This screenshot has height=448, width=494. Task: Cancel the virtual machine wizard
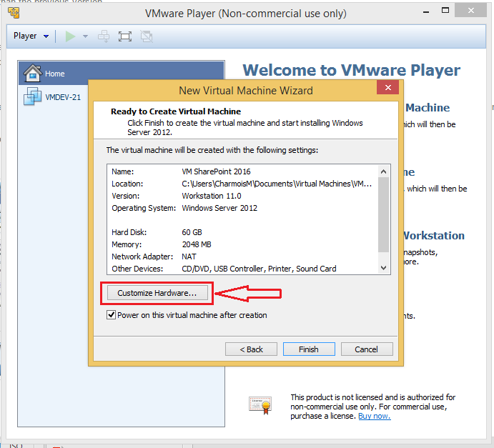[367, 349]
